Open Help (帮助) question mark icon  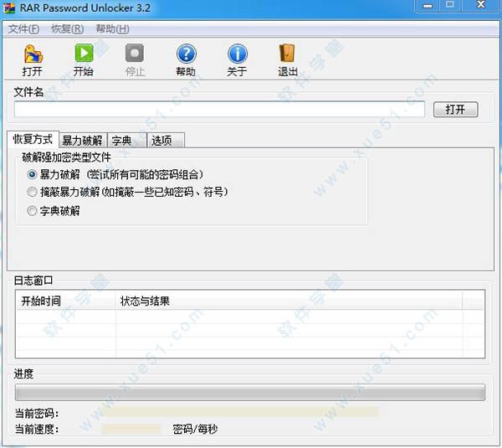click(186, 54)
